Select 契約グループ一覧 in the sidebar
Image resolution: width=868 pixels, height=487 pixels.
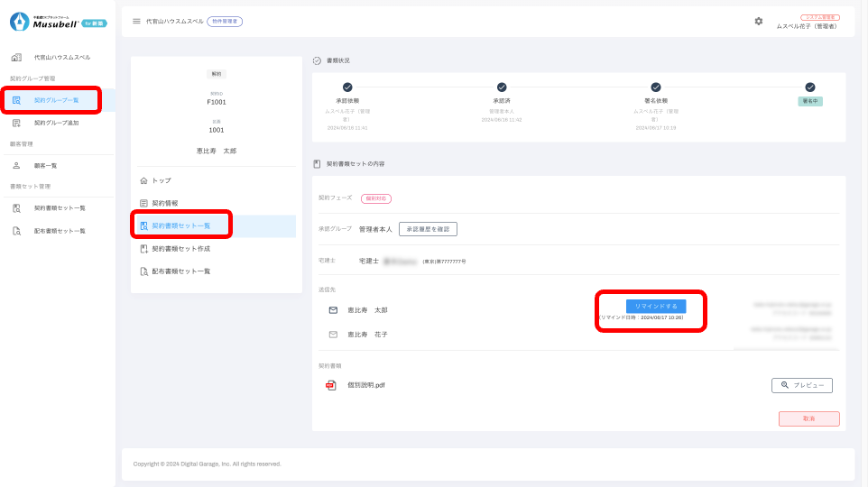coord(56,100)
